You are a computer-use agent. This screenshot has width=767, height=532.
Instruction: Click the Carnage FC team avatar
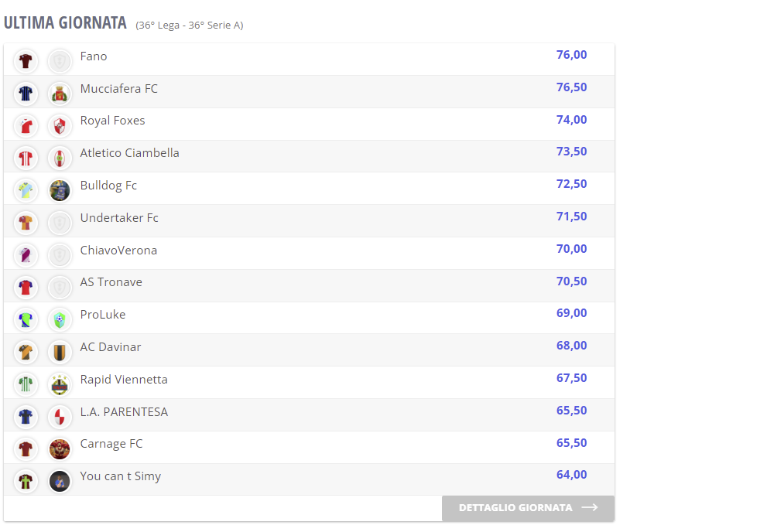click(60, 449)
